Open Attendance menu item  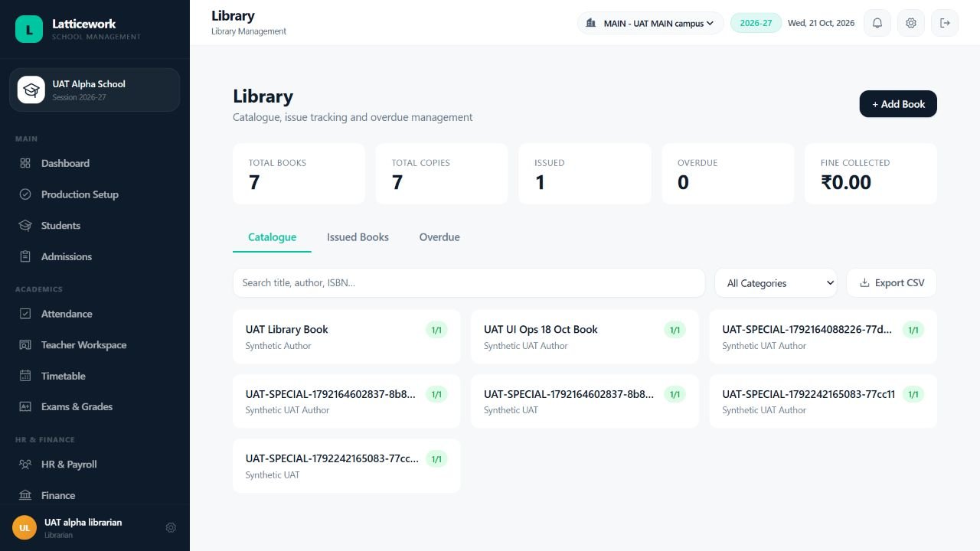click(x=95, y=314)
